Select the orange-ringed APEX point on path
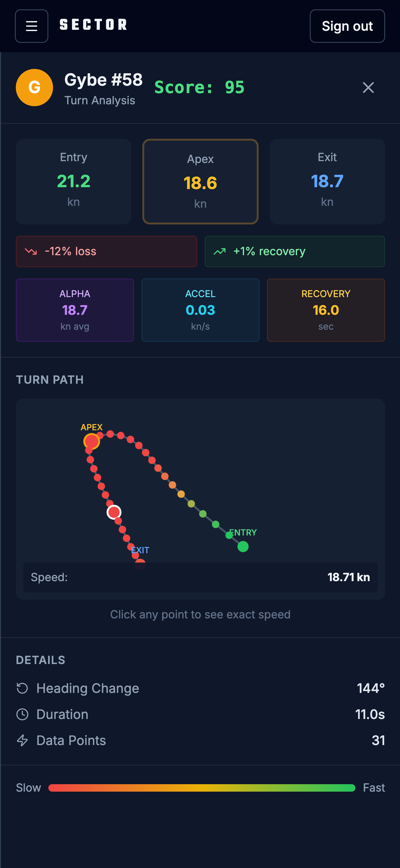400x868 pixels. [91, 441]
